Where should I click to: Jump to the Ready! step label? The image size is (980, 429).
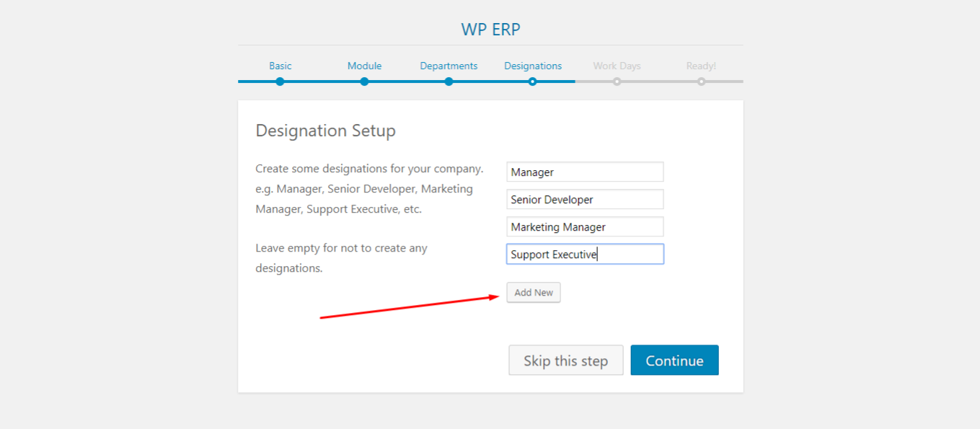pos(701,66)
